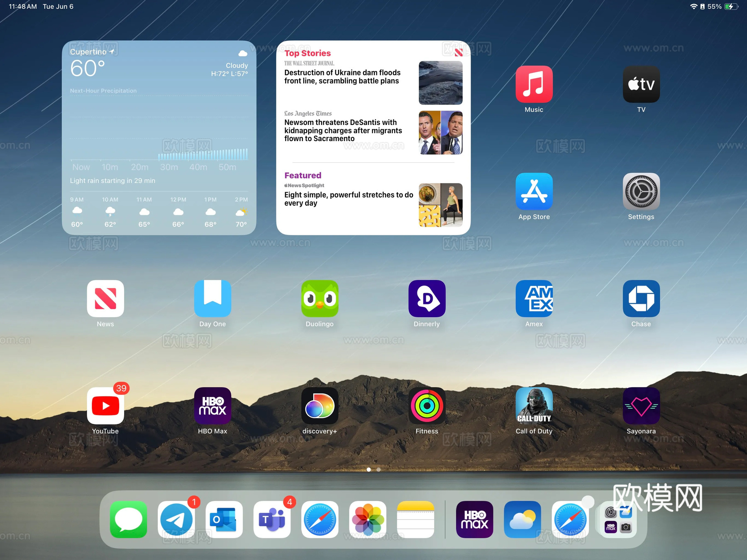
Task: Open the Fitness app
Action: (427, 406)
